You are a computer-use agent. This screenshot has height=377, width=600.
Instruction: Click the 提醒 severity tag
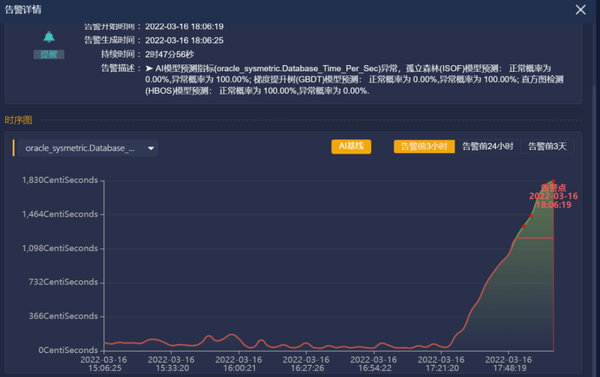(x=49, y=54)
